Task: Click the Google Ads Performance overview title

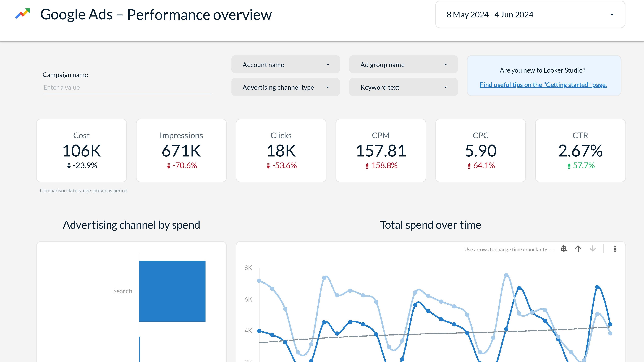Action: point(156,15)
